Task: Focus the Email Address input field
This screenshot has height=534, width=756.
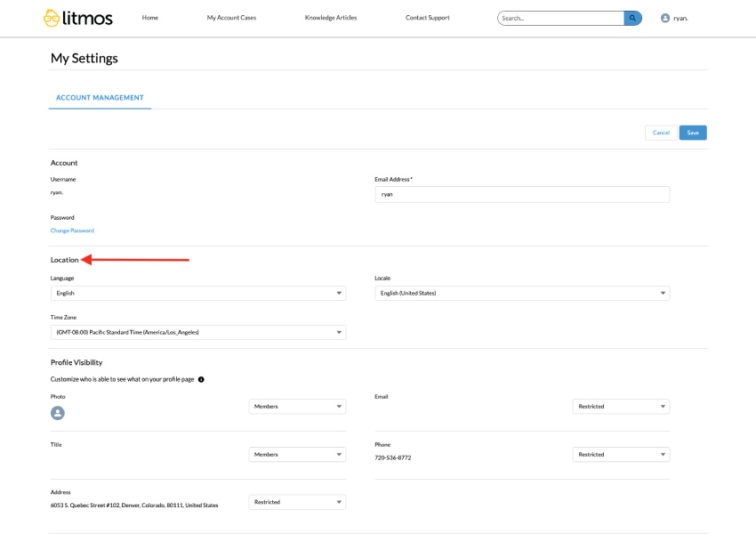Action: point(522,194)
